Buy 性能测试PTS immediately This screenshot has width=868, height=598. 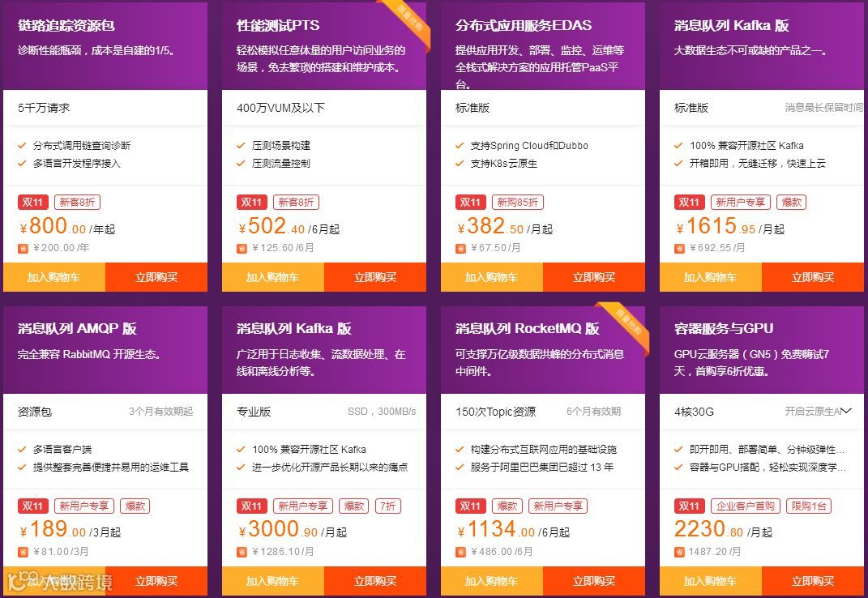tap(374, 277)
